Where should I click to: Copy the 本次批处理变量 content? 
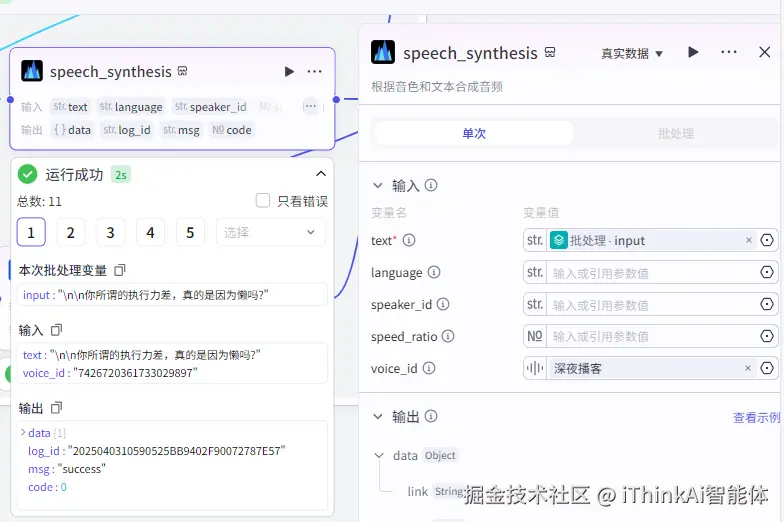click(120, 270)
